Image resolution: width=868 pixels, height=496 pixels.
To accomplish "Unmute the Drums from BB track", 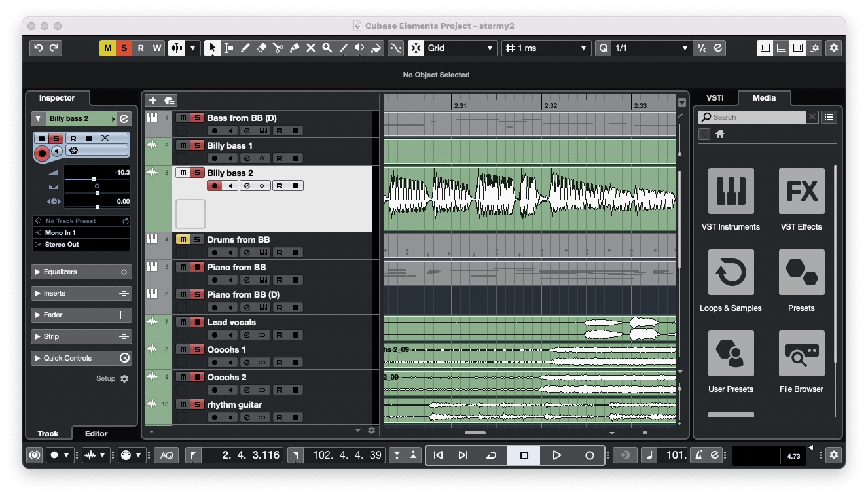I will click(183, 239).
